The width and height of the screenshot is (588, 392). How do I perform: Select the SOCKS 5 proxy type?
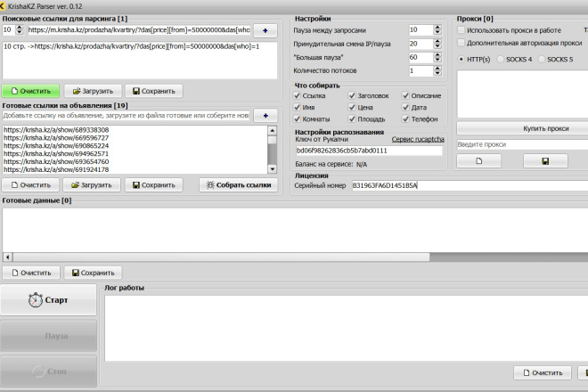(542, 60)
